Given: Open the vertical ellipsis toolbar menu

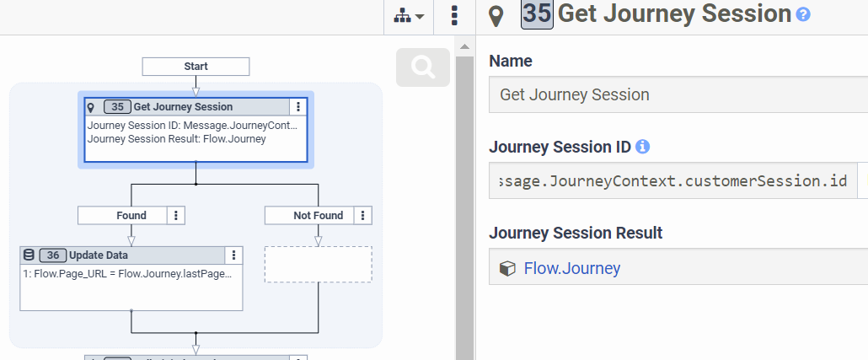Looking at the screenshot, I should [455, 16].
